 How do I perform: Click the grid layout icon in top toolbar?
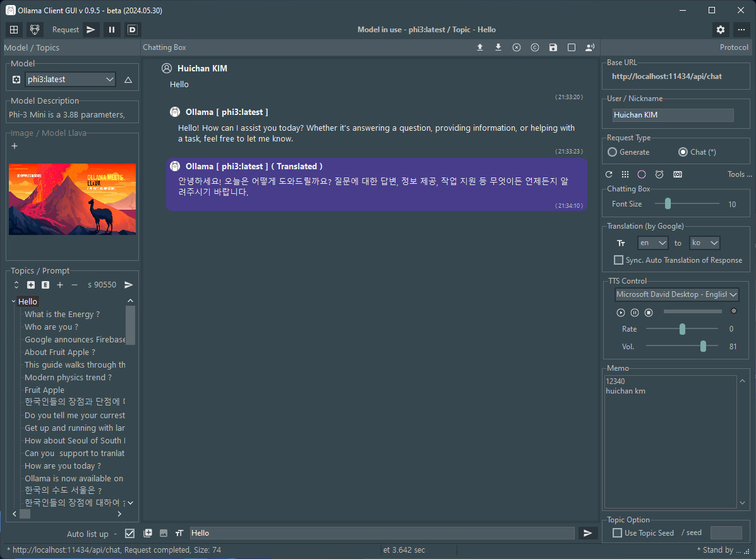pos(14,30)
